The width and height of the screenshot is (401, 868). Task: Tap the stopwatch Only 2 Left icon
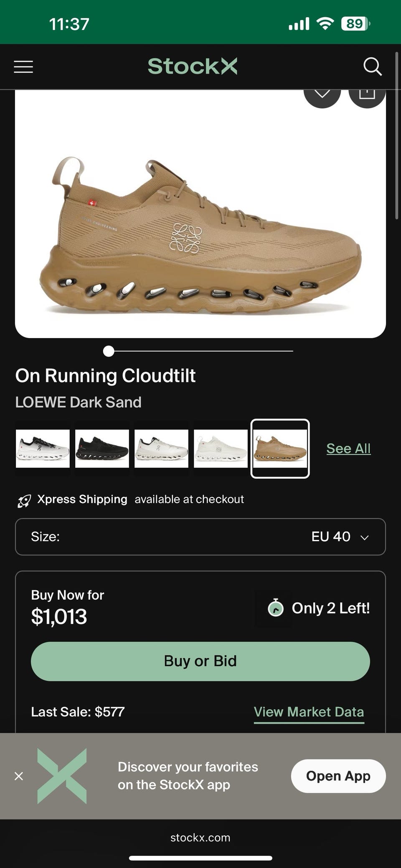[275, 608]
